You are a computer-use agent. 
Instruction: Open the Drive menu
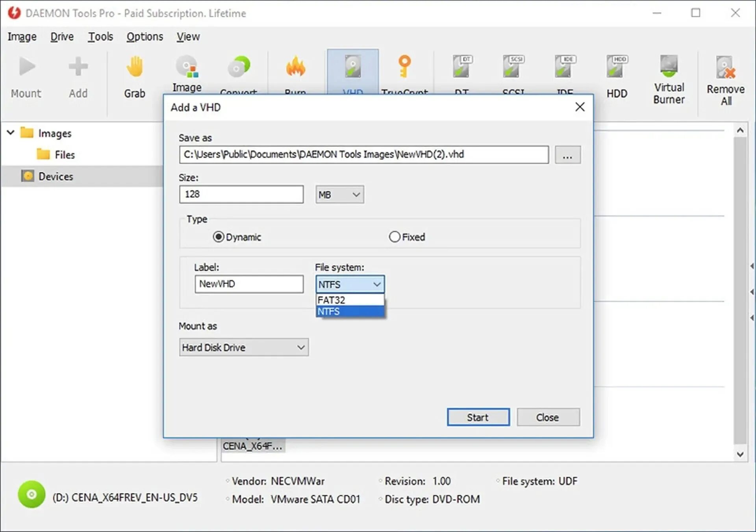click(62, 37)
